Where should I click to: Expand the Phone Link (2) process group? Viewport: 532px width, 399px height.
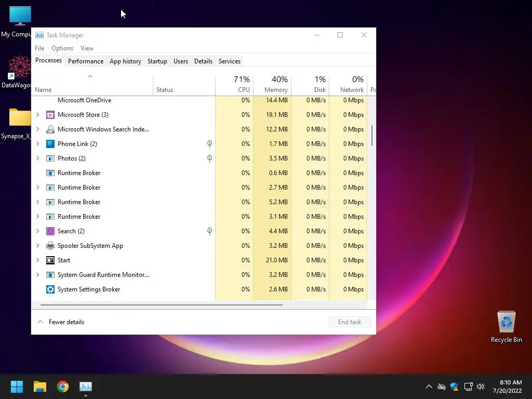[x=38, y=144]
